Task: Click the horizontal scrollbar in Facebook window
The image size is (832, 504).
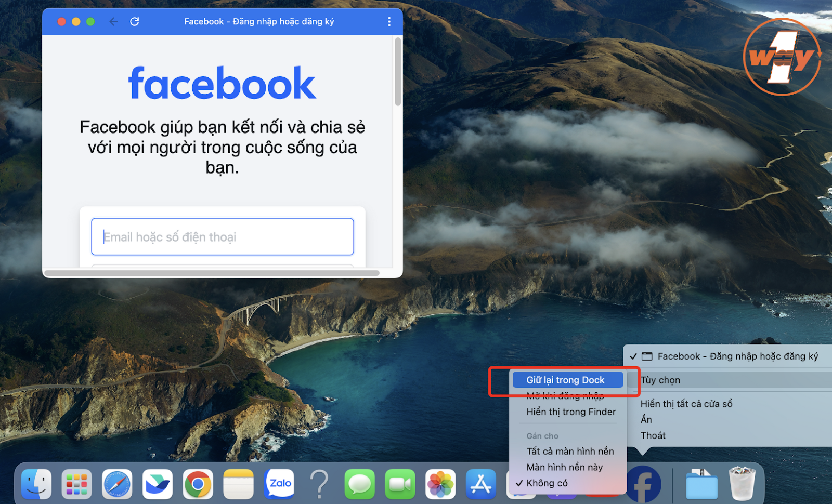Action: [x=212, y=273]
